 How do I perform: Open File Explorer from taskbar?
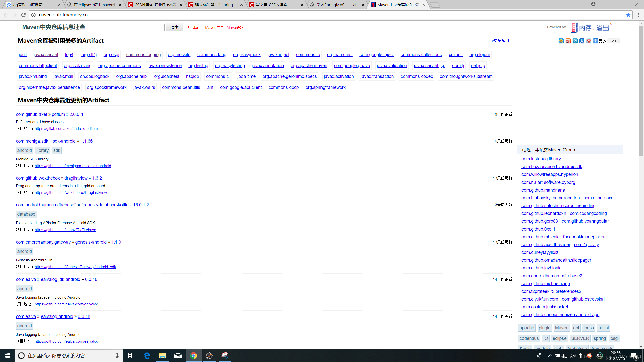coord(163,356)
